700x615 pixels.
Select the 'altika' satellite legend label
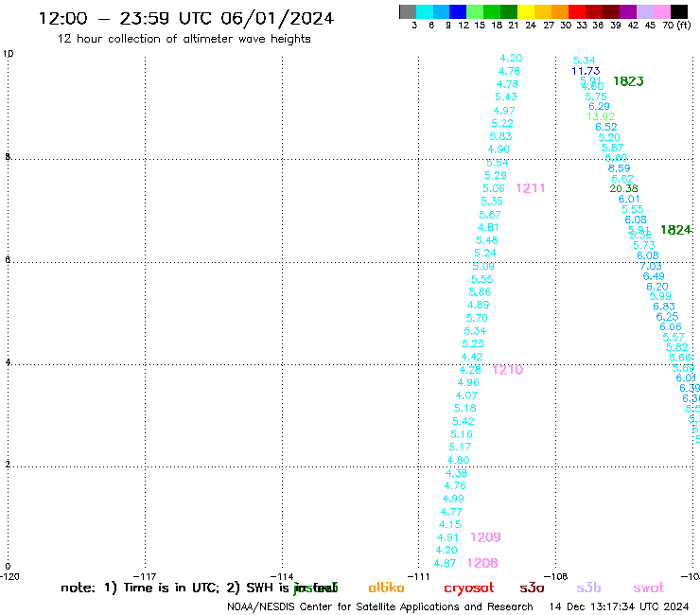(x=386, y=588)
